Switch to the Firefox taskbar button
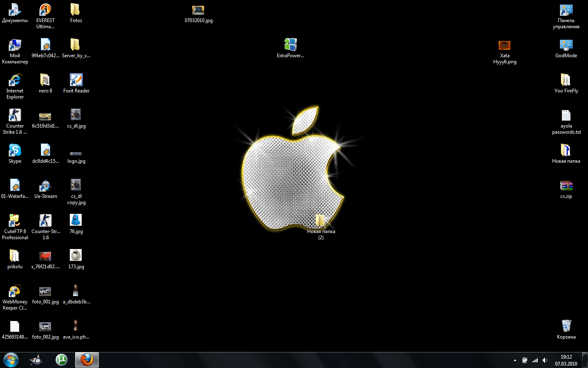 tap(87, 360)
